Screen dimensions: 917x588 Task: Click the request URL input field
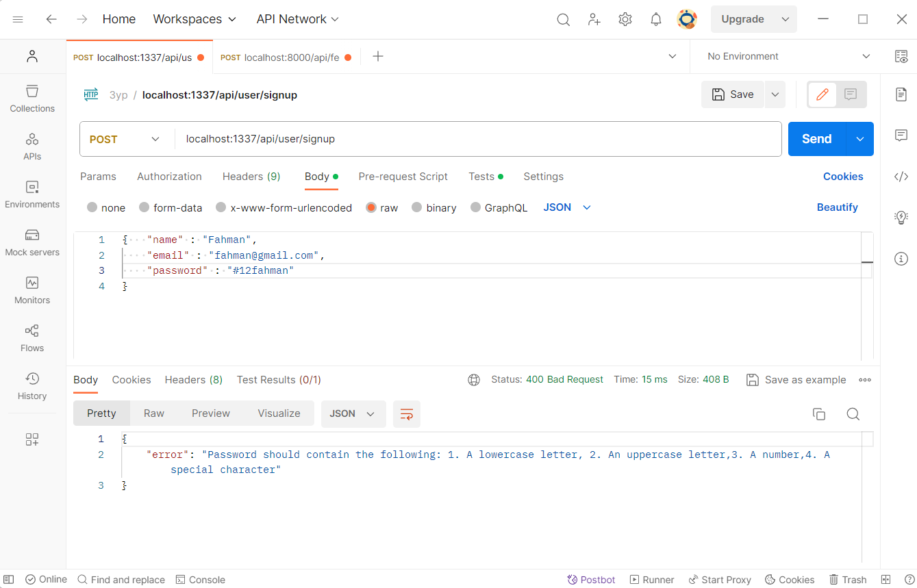tap(478, 139)
